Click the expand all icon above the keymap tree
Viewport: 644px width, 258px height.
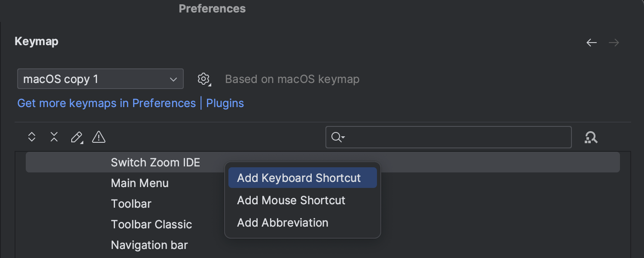(x=32, y=137)
